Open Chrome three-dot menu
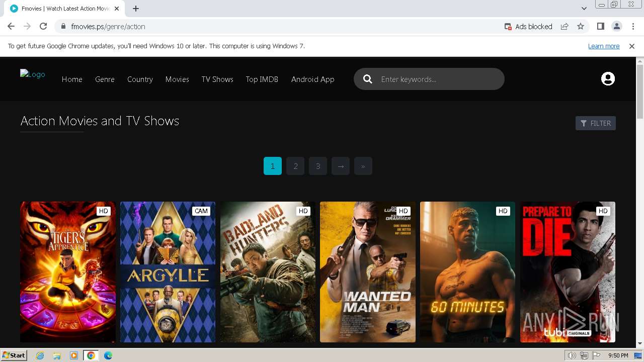 633,26
